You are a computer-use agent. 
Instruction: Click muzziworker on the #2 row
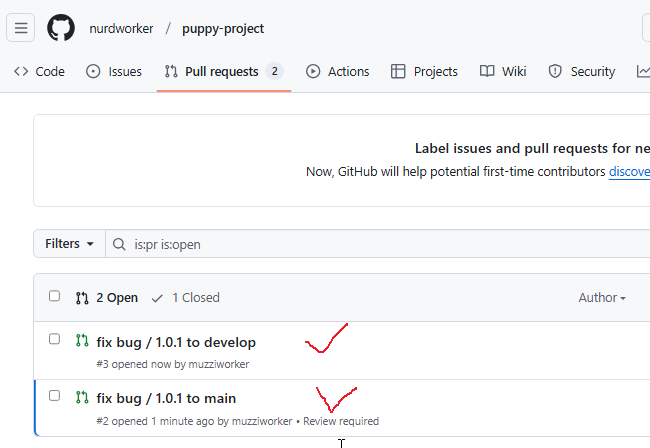(x=262, y=421)
